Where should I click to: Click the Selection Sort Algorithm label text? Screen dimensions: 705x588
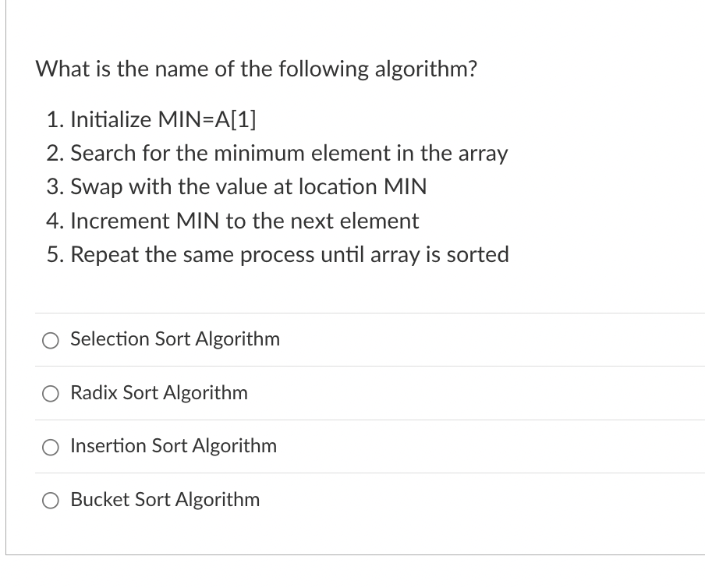pos(175,339)
